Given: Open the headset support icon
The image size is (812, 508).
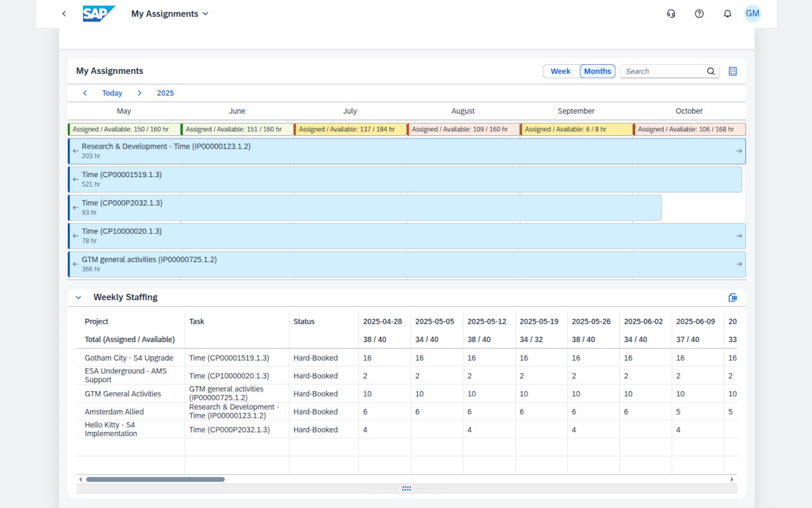Looking at the screenshot, I should tap(671, 14).
